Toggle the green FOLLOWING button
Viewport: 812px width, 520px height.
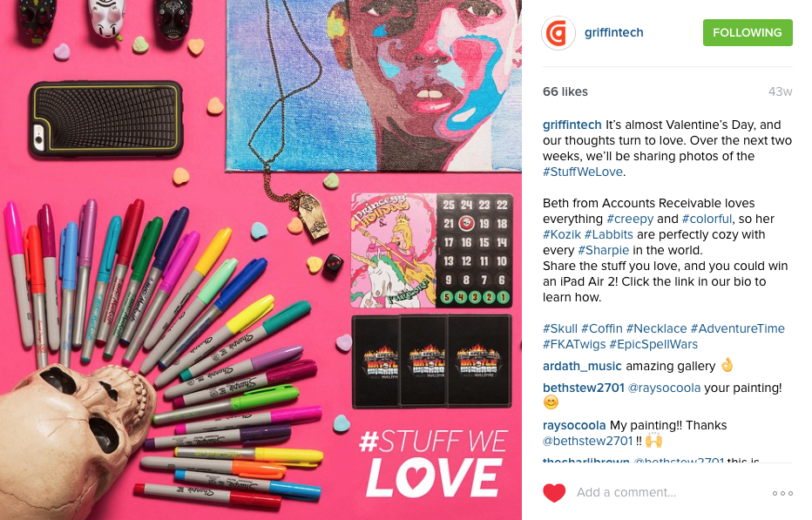point(748,32)
